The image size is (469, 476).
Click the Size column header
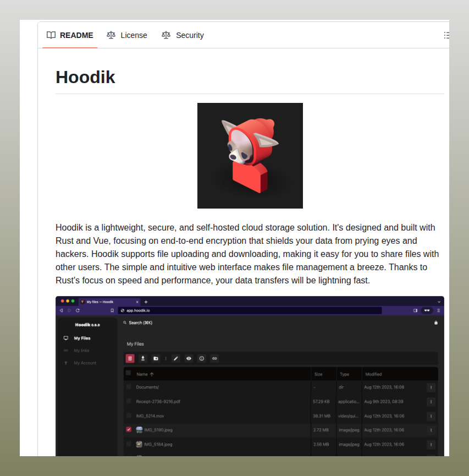(x=318, y=374)
